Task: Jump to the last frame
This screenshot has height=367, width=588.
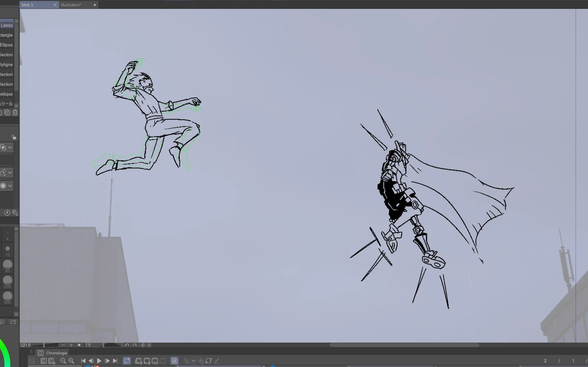Action: pos(115,361)
